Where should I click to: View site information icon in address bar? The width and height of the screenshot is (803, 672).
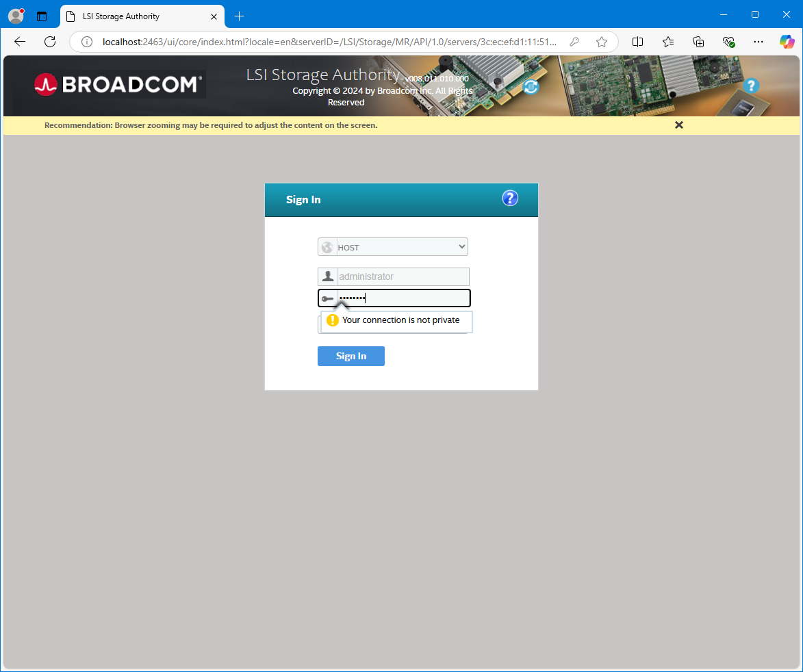[x=87, y=42]
